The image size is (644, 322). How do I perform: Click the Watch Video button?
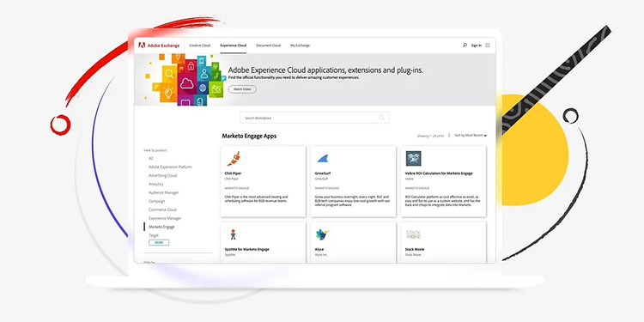click(x=242, y=89)
